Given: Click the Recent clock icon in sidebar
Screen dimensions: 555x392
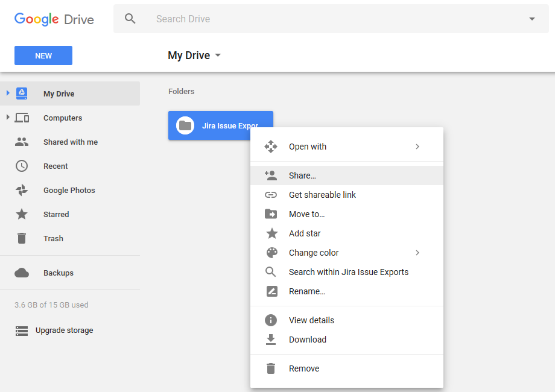Looking at the screenshot, I should coord(22,166).
